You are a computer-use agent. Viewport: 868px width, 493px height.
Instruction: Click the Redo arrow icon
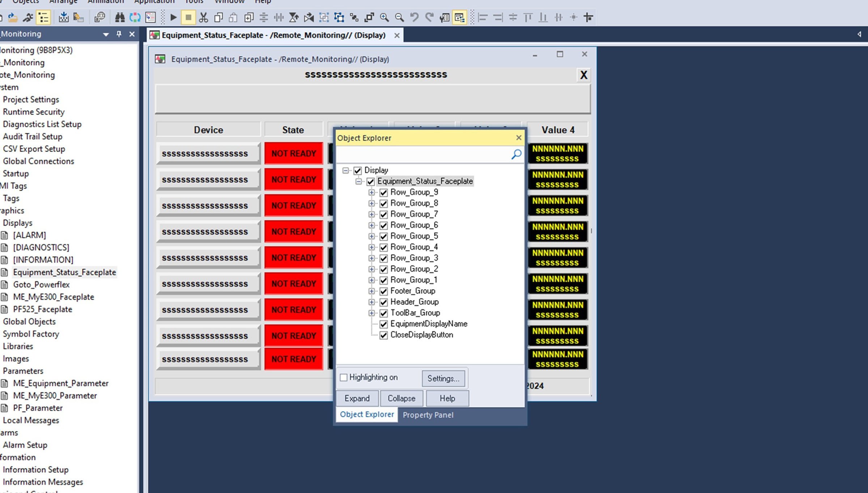click(x=429, y=17)
